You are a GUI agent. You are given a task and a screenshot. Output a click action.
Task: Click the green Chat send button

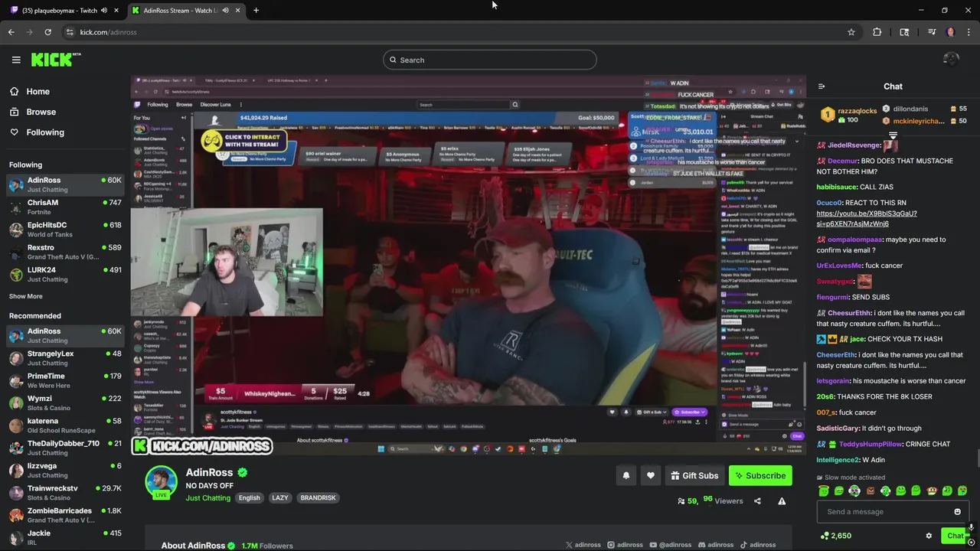pyautogui.click(x=954, y=536)
